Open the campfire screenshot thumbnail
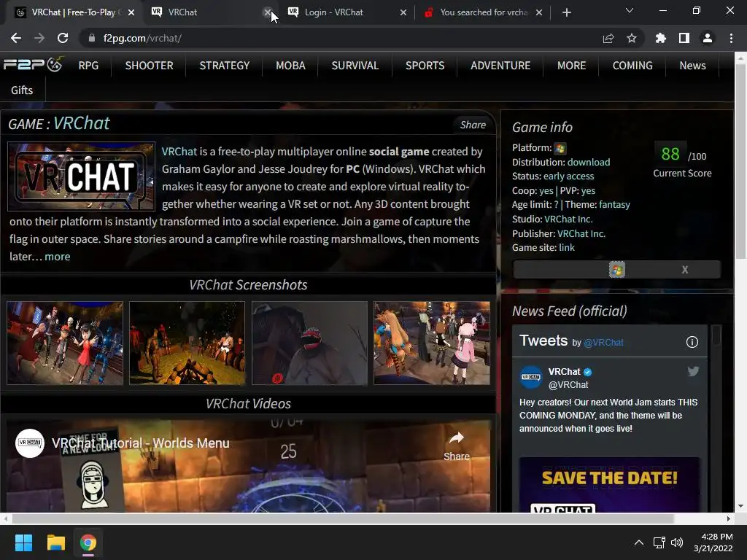 click(x=187, y=343)
